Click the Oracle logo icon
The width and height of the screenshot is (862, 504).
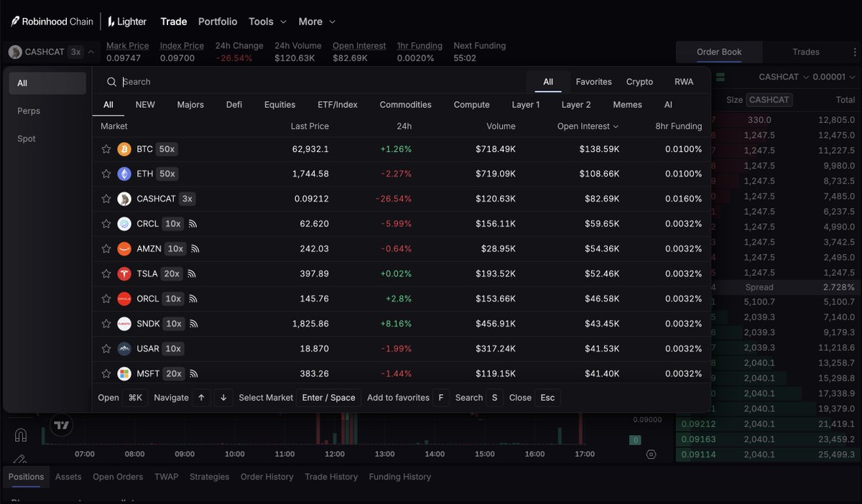coord(124,299)
